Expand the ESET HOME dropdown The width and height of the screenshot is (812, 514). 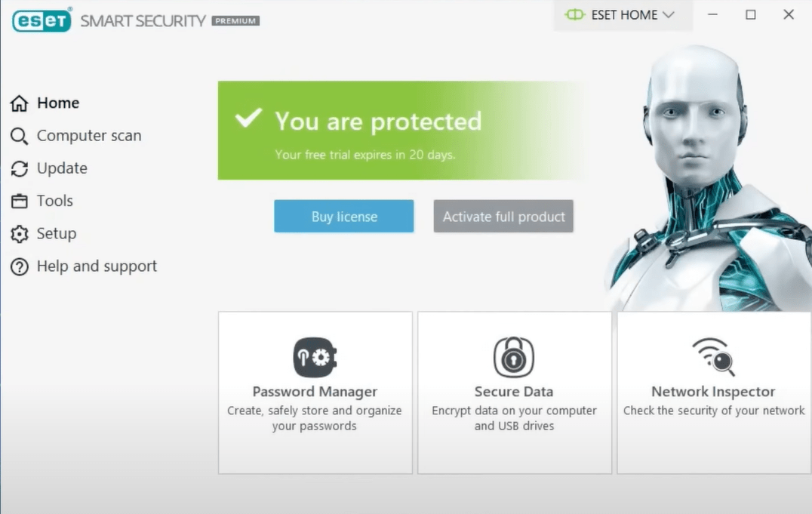pos(623,15)
